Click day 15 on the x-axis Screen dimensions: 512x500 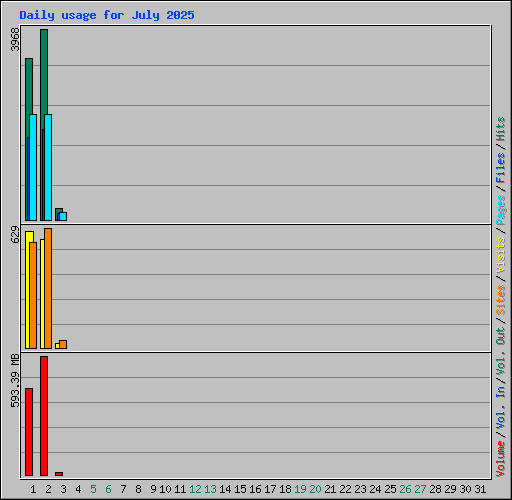click(240, 489)
